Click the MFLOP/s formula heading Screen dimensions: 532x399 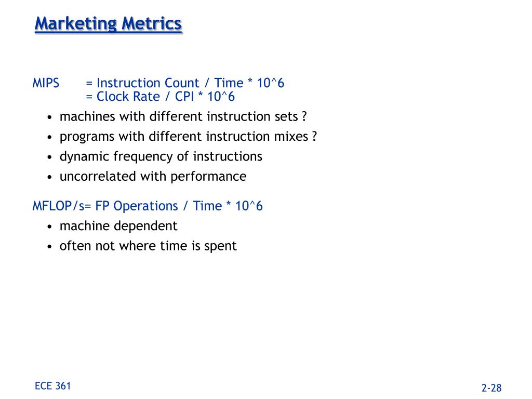(148, 206)
